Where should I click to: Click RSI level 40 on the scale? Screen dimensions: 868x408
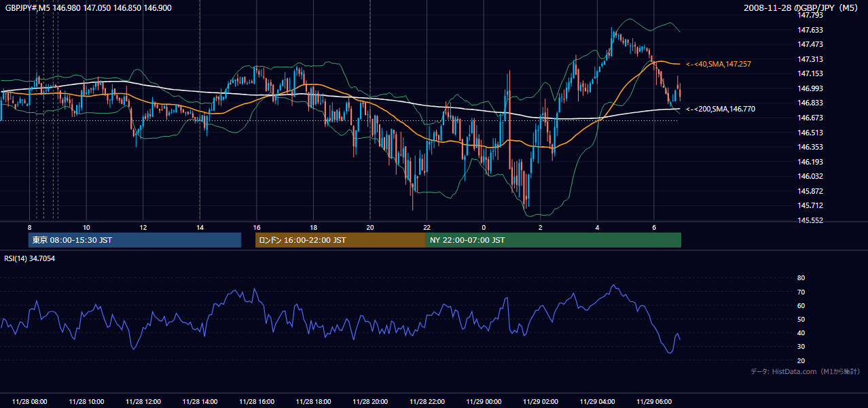pyautogui.click(x=801, y=333)
